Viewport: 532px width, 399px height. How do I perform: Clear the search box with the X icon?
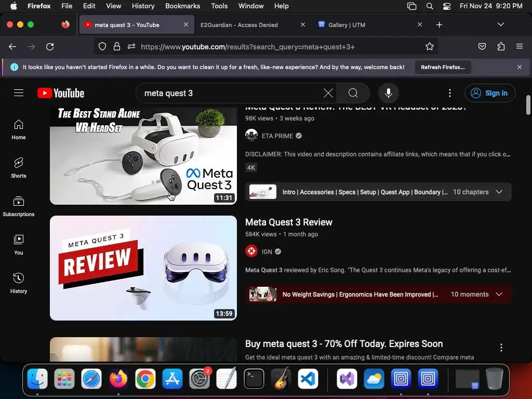[x=328, y=93]
